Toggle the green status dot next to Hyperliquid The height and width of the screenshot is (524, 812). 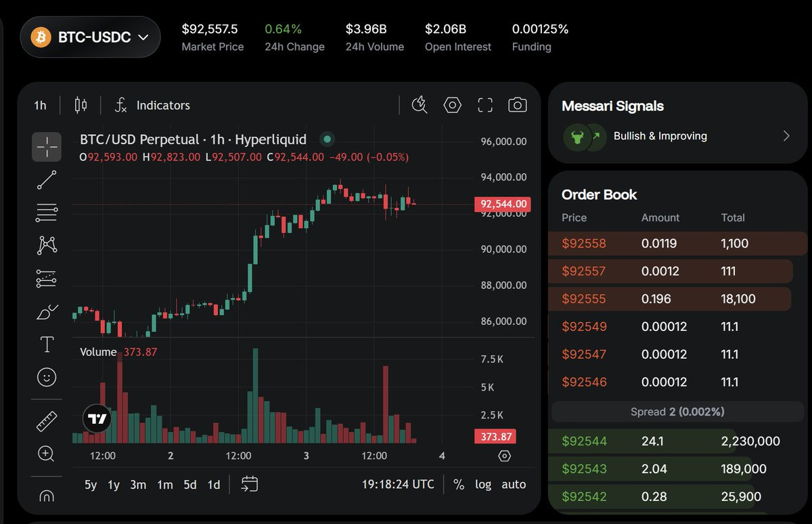(x=328, y=139)
